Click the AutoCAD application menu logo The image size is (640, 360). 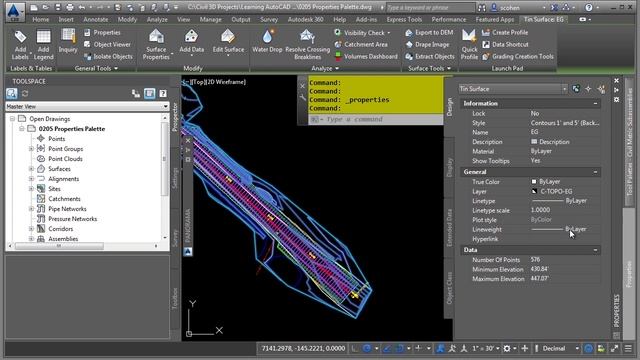15,12
